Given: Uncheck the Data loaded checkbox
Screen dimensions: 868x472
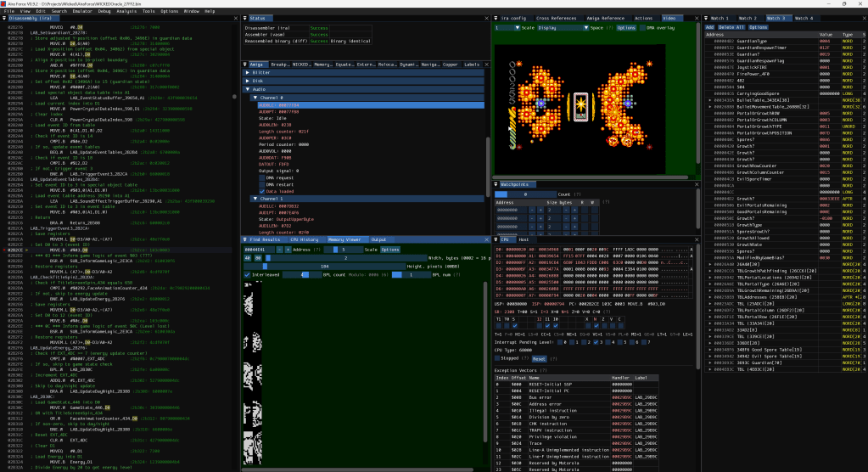Looking at the screenshot, I should click(x=264, y=192).
